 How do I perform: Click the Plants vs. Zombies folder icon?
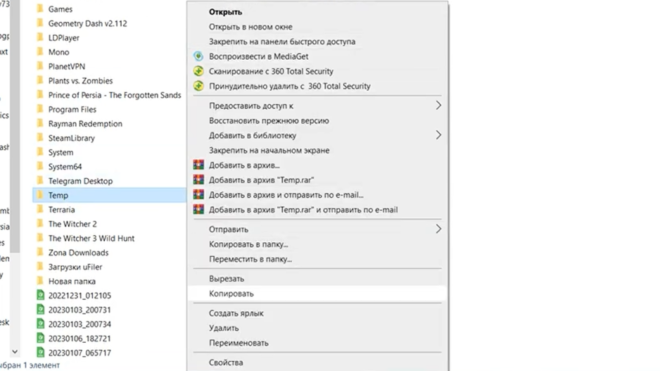(x=40, y=80)
